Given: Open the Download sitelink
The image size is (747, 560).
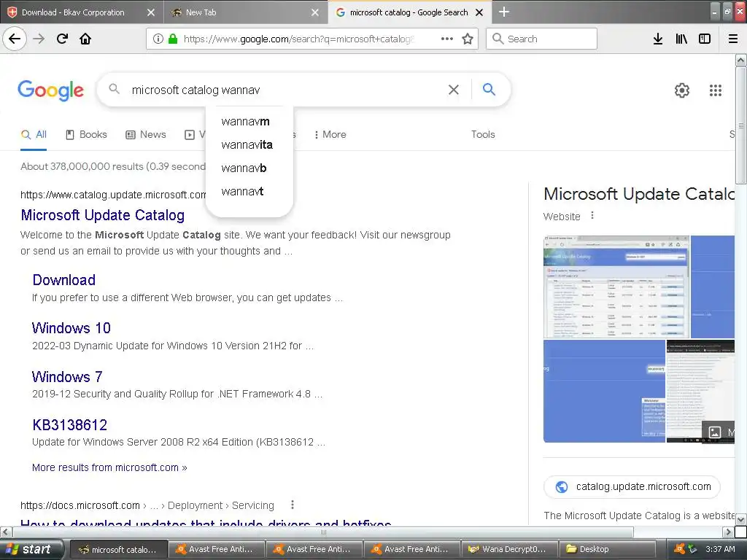Looking at the screenshot, I should pyautogui.click(x=64, y=280).
